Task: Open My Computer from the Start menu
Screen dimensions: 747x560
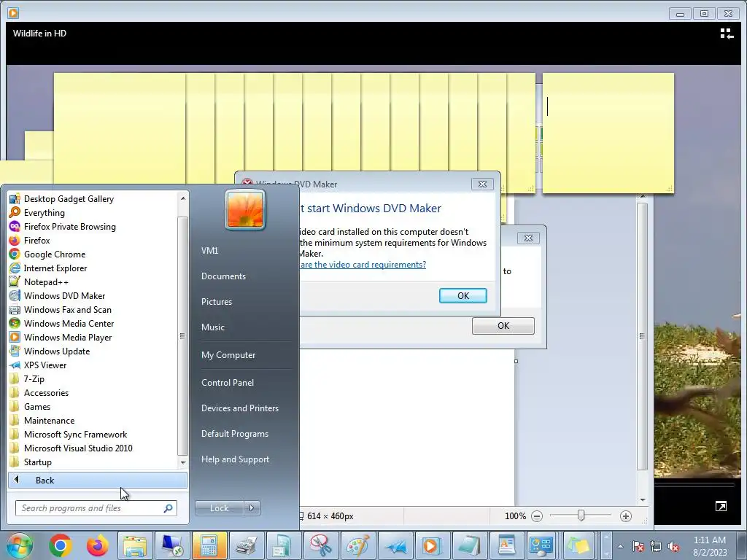Action: (228, 355)
